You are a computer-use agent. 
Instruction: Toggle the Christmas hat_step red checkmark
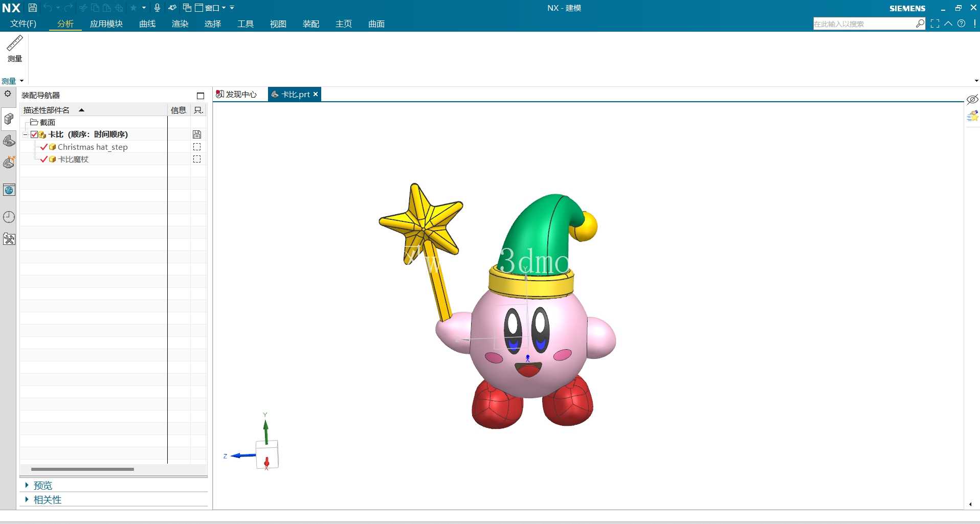[x=44, y=147]
